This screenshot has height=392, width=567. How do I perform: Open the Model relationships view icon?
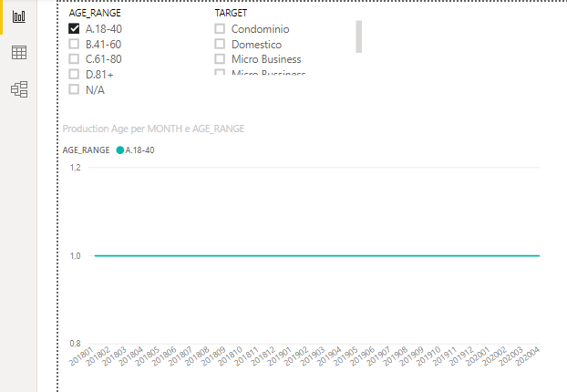click(x=19, y=89)
